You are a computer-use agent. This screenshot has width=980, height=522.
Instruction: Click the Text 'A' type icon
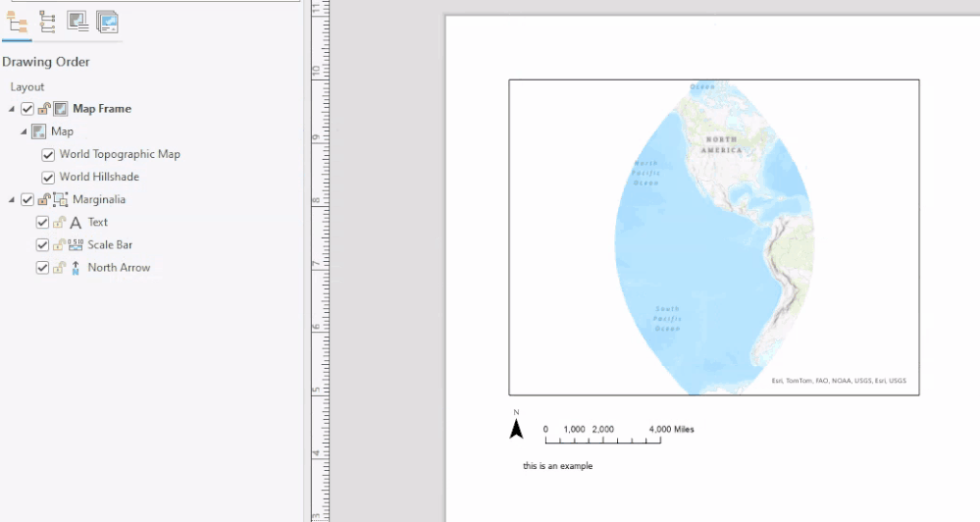76,223
